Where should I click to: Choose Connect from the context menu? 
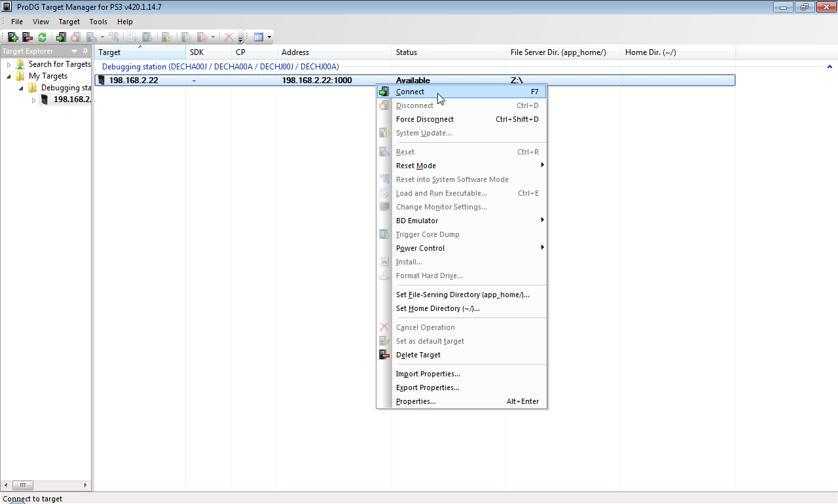(462, 92)
